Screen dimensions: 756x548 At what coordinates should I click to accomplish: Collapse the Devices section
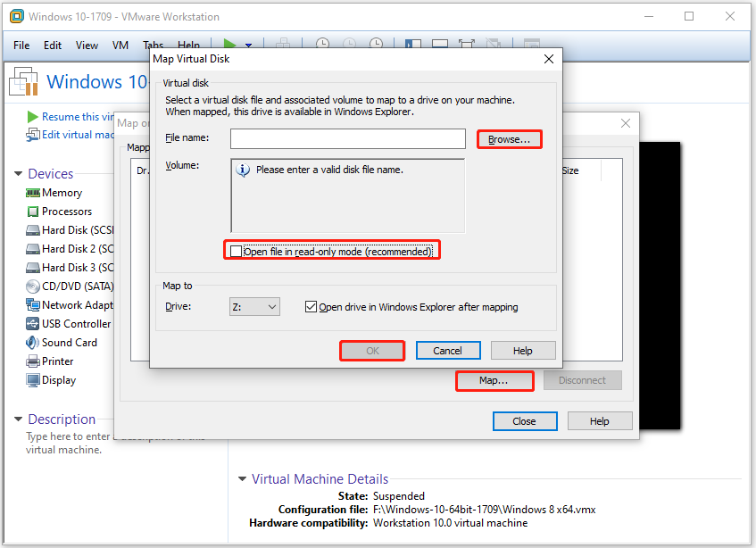tap(18, 174)
